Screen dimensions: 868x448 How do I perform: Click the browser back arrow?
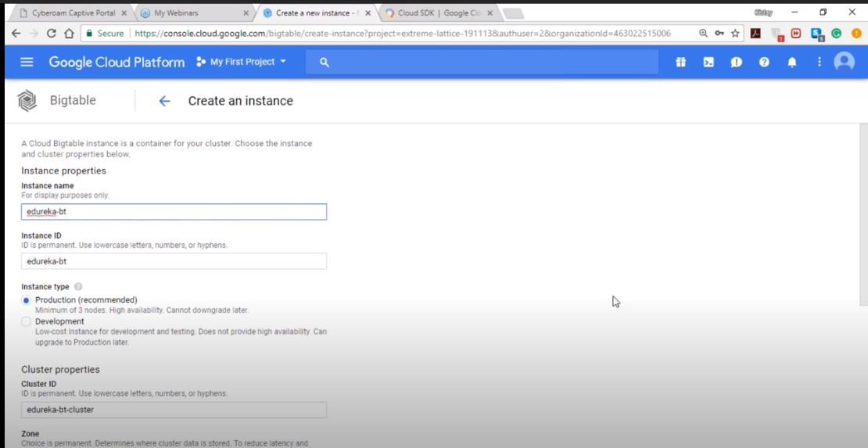click(16, 33)
